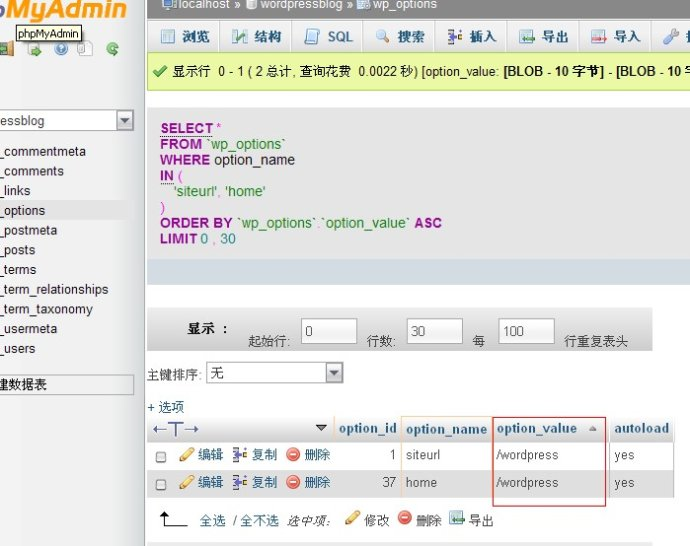Select the options table in sidebar
This screenshot has height=546, width=690.
[x=23, y=210]
